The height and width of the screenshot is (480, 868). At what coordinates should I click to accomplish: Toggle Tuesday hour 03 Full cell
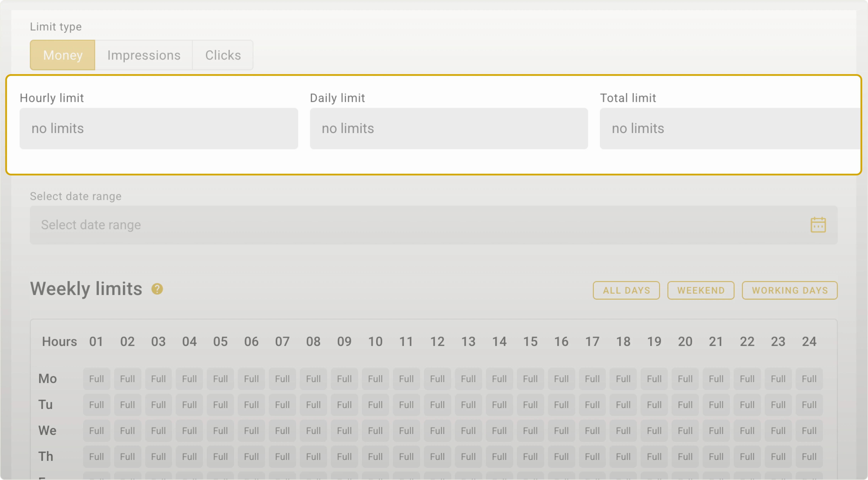pos(158,405)
